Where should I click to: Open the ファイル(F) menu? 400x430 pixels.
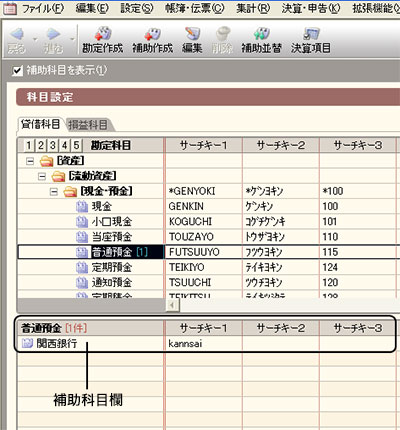[x=43, y=8]
